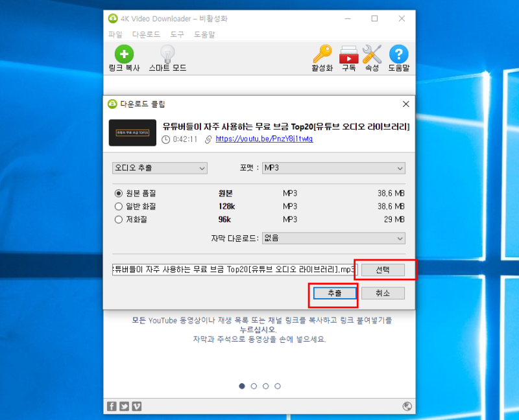Open the Twitter icon in footer

125,406
